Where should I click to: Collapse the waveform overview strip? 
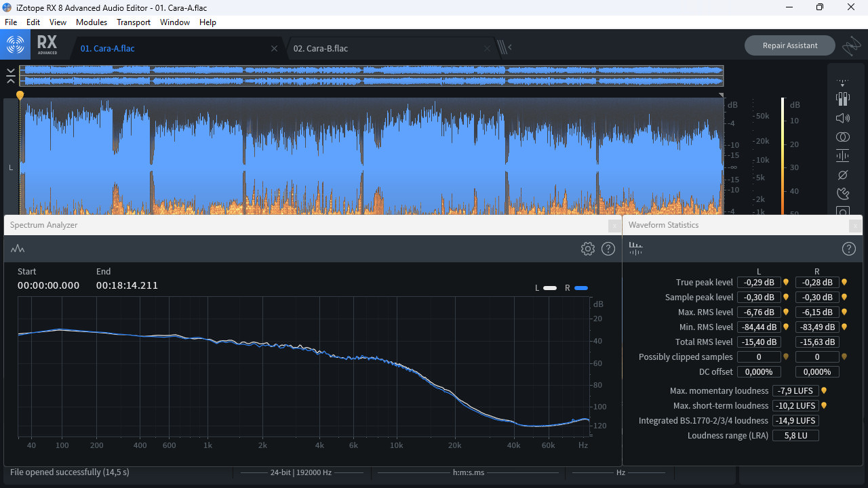tap(11, 75)
